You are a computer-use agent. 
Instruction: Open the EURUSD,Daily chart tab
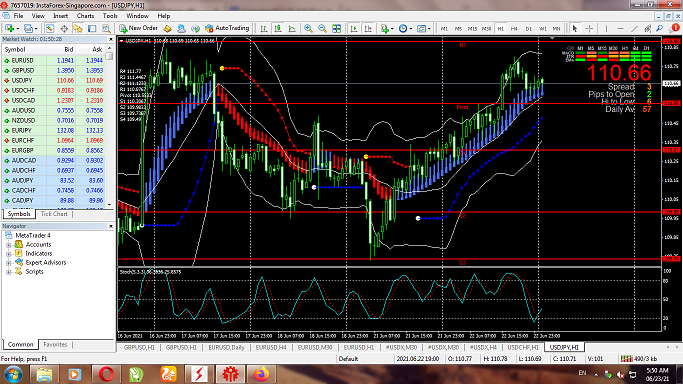(227, 347)
